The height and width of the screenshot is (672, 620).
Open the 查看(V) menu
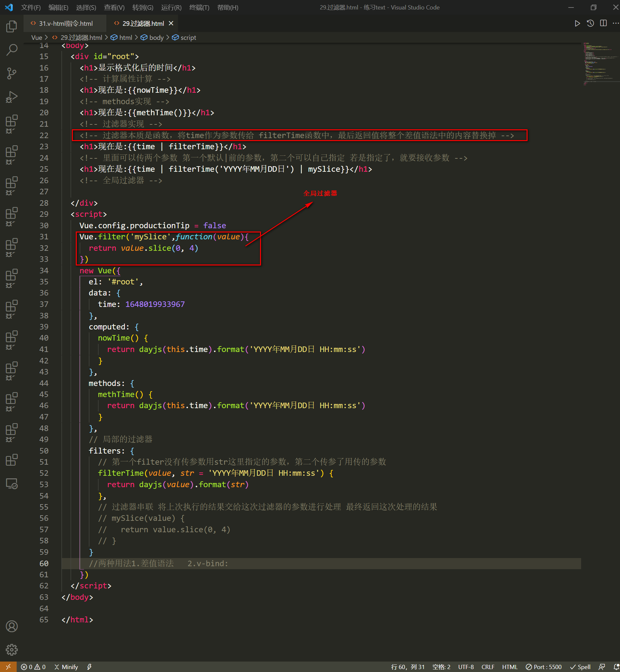(x=114, y=8)
